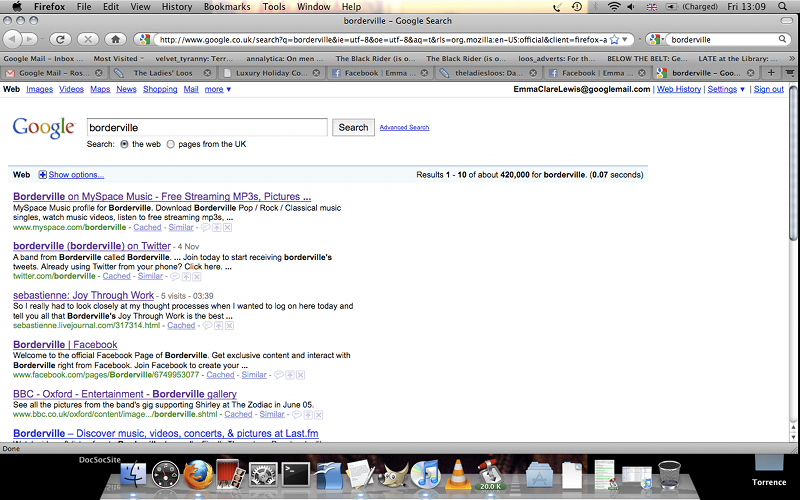The height and width of the screenshot is (500, 800).
Task: Open the Bookmarks menu
Action: [227, 7]
